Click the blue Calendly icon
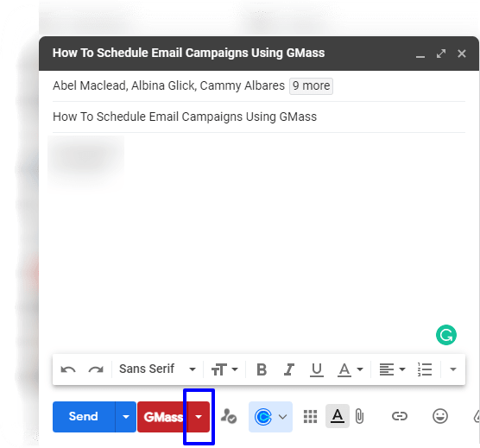 click(263, 417)
